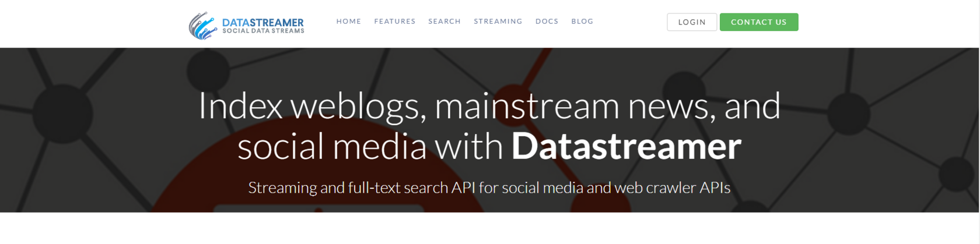The image size is (980, 244).
Task: Click the Datastreamer swirl logo icon
Action: 202,26
